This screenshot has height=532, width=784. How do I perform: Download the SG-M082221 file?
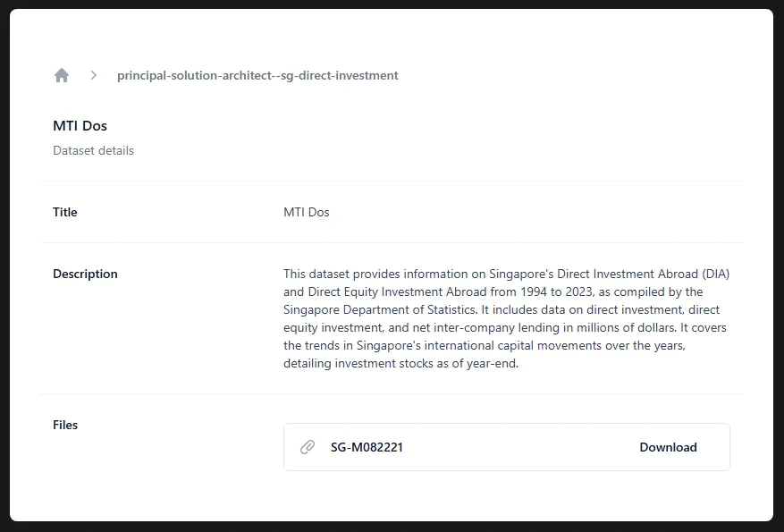pyautogui.click(x=668, y=447)
